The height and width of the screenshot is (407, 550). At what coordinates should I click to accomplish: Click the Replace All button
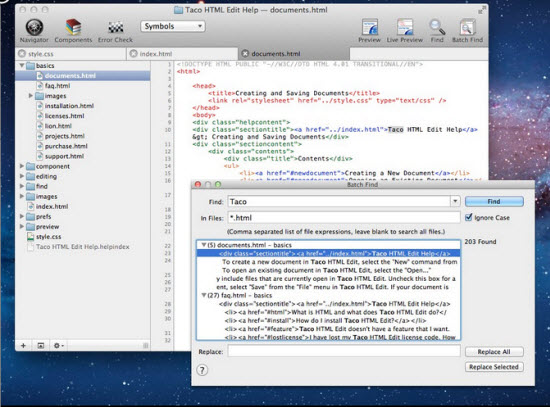tap(494, 352)
